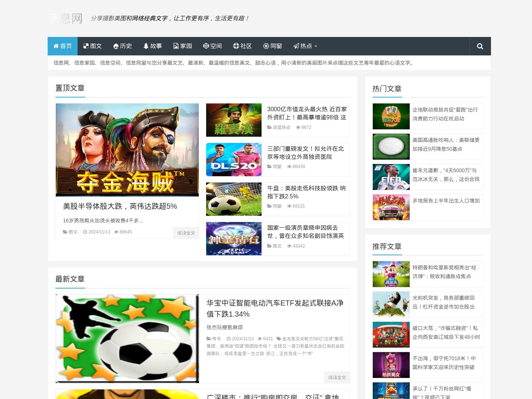Open article 国家一级演员章晓申因病去世
Image resolution: width=532 pixels, height=399 pixels.
click(306, 232)
